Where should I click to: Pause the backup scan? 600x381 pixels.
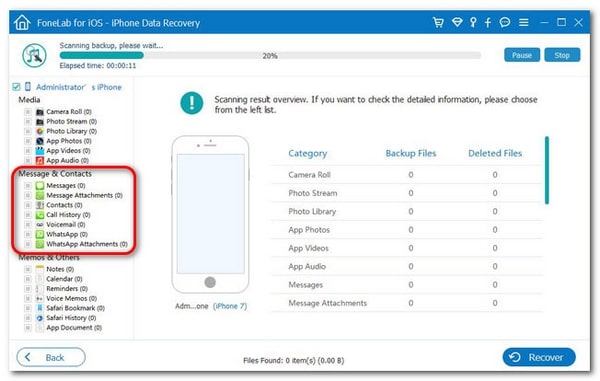point(522,55)
